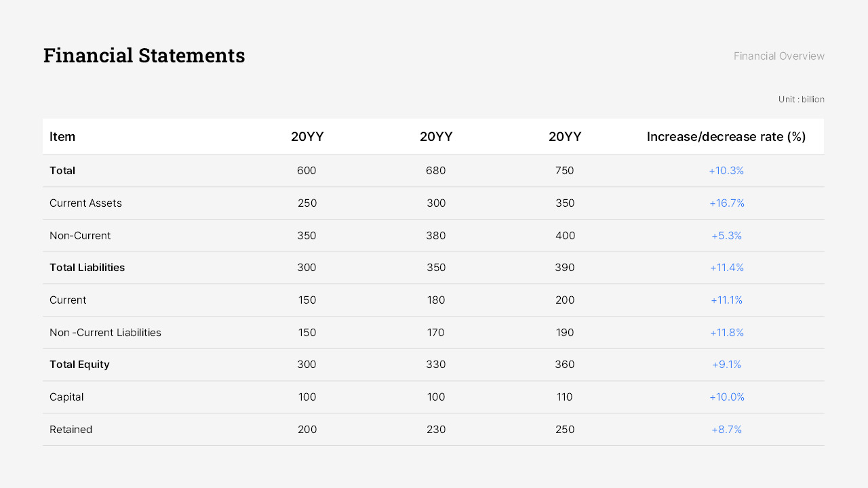
Task: Click the 680 total value cell
Action: point(435,171)
